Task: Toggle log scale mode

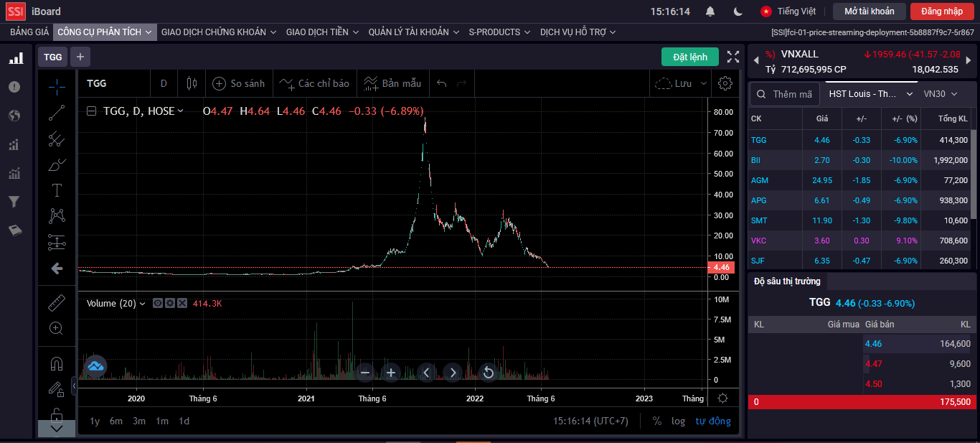Action: (x=679, y=421)
